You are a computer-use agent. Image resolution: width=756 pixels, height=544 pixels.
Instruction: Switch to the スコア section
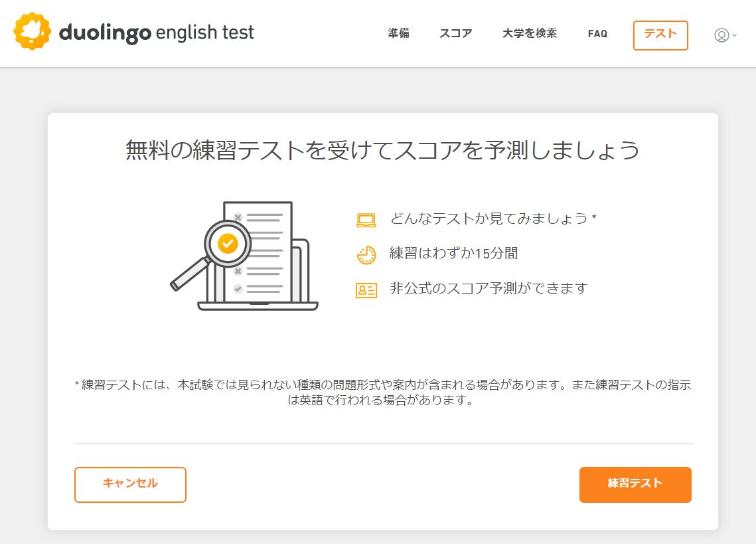(455, 34)
